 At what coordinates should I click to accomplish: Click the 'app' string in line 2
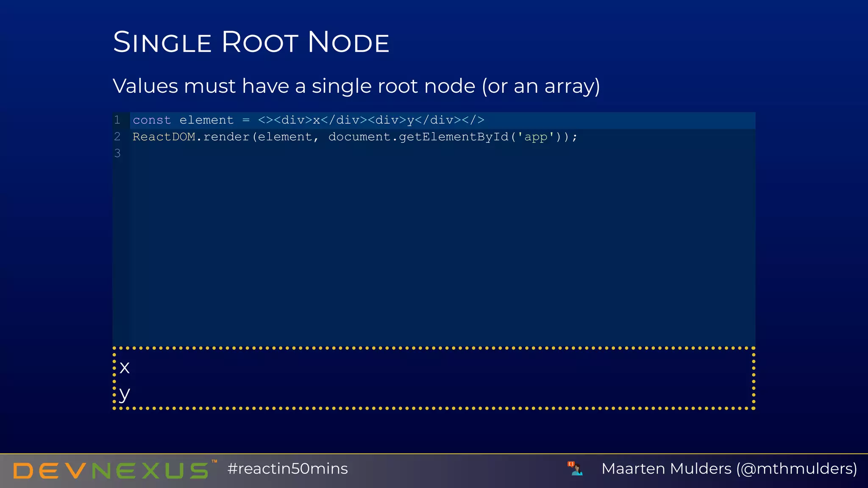click(536, 137)
